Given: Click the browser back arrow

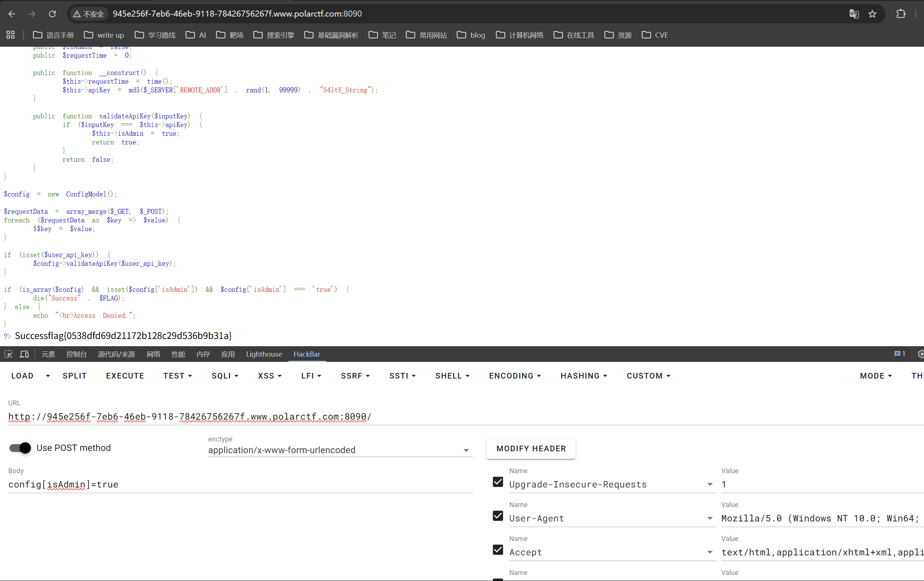Looking at the screenshot, I should [12, 14].
